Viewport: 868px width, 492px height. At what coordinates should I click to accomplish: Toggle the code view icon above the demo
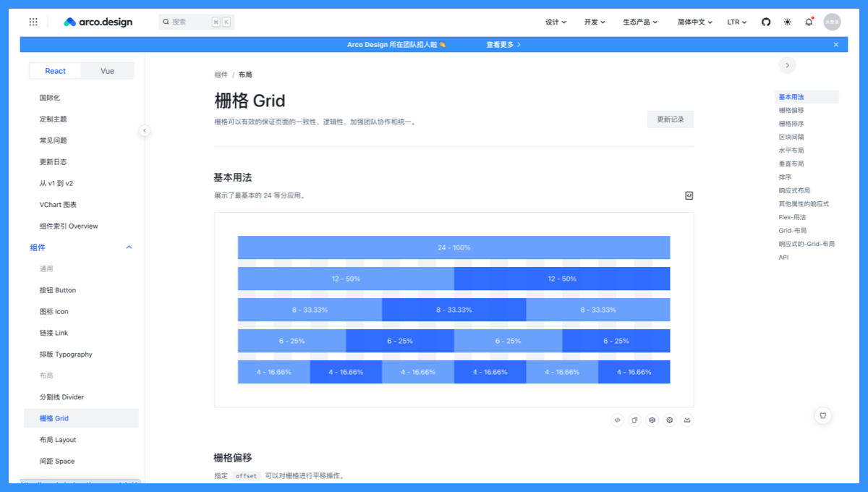click(689, 195)
